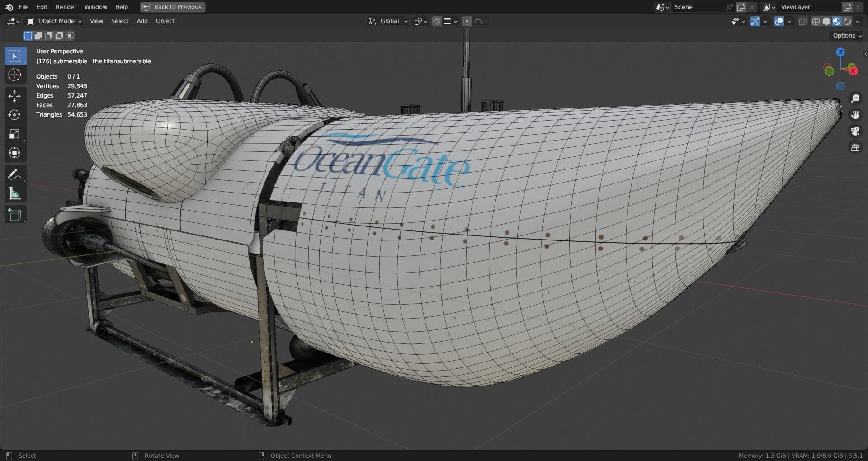Choose the Subtract Selection mode icon
The width and height of the screenshot is (868, 461).
[x=49, y=36]
